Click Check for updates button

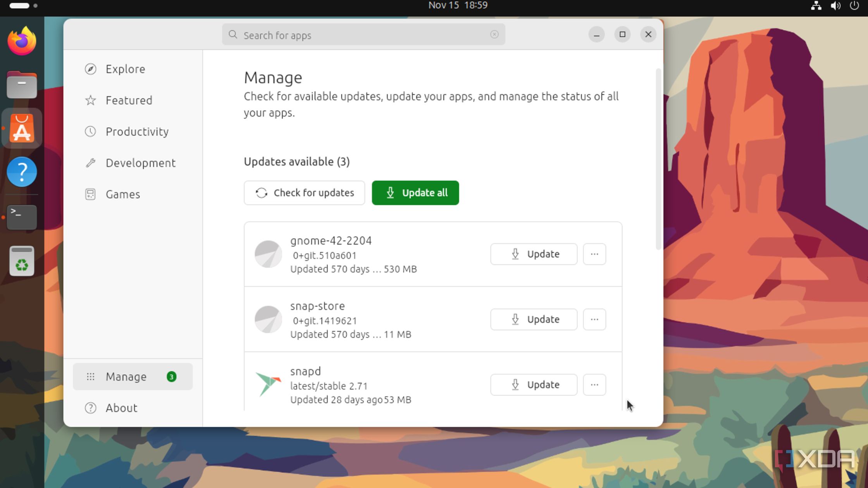[x=304, y=193]
